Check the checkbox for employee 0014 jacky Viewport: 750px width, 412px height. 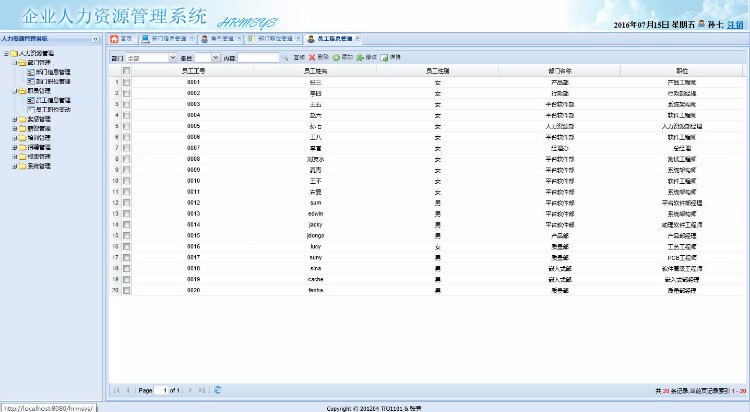pos(127,225)
